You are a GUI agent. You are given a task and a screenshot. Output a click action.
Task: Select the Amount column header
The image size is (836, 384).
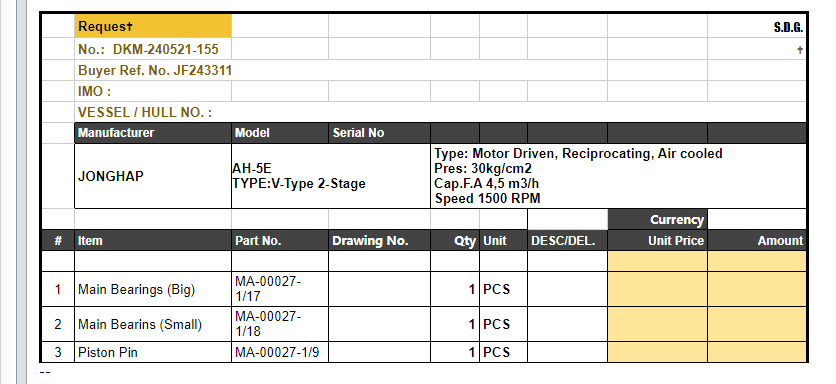coord(757,241)
